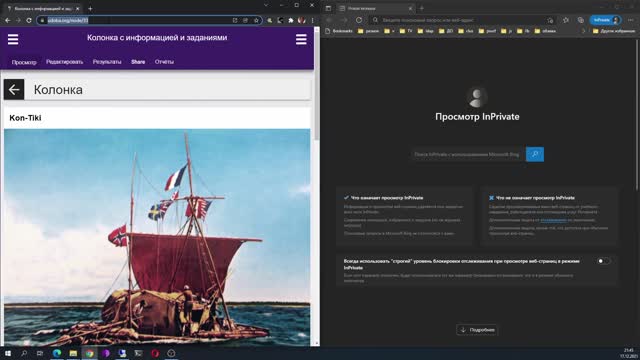Open Opera from the taskbar
The image size is (640, 360).
coord(155,353)
